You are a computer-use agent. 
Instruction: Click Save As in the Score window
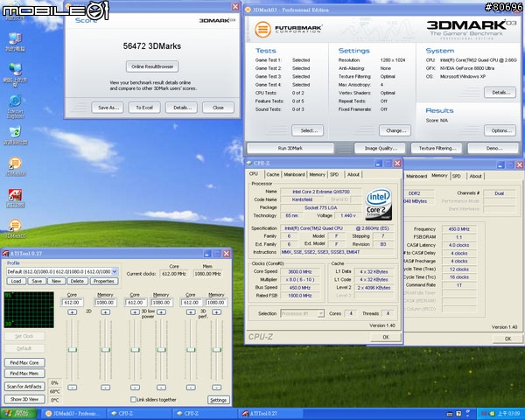click(108, 108)
